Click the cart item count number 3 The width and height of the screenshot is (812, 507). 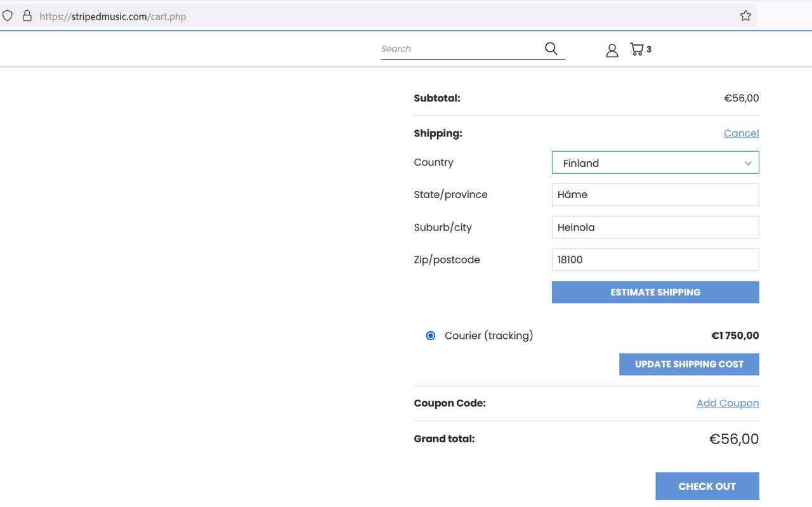649,49
